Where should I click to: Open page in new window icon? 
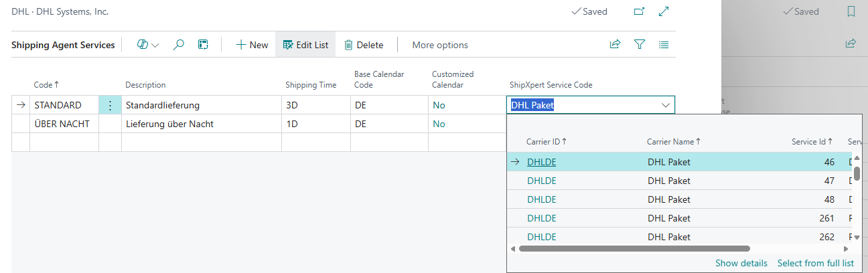(639, 11)
